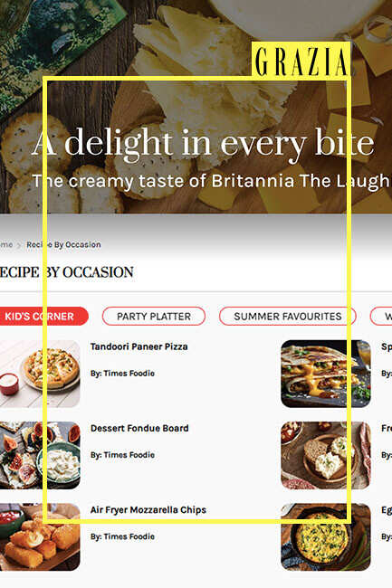Viewport: 392px width, 588px height.
Task: Open the Tandoori Paneer Pizza recipe title
Action: click(139, 346)
